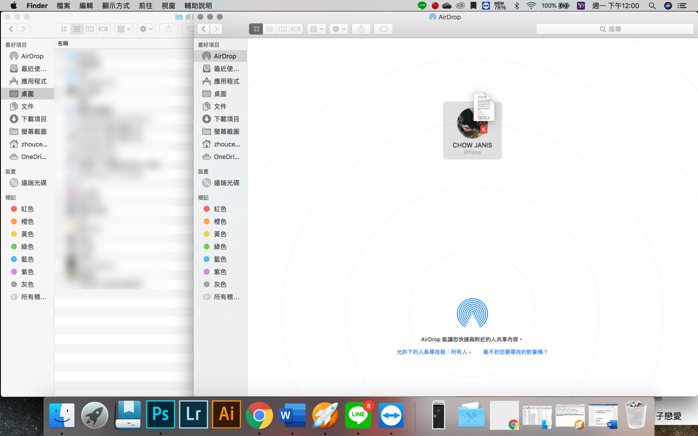The width and height of the screenshot is (698, 436).
Task: Select AirDrop in the front window sidebar
Action: [224, 56]
